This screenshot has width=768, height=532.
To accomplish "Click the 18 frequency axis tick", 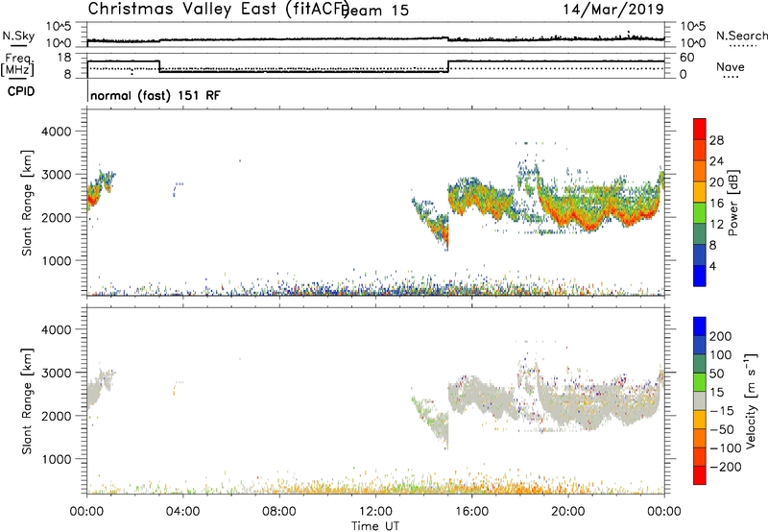I will pos(62,58).
